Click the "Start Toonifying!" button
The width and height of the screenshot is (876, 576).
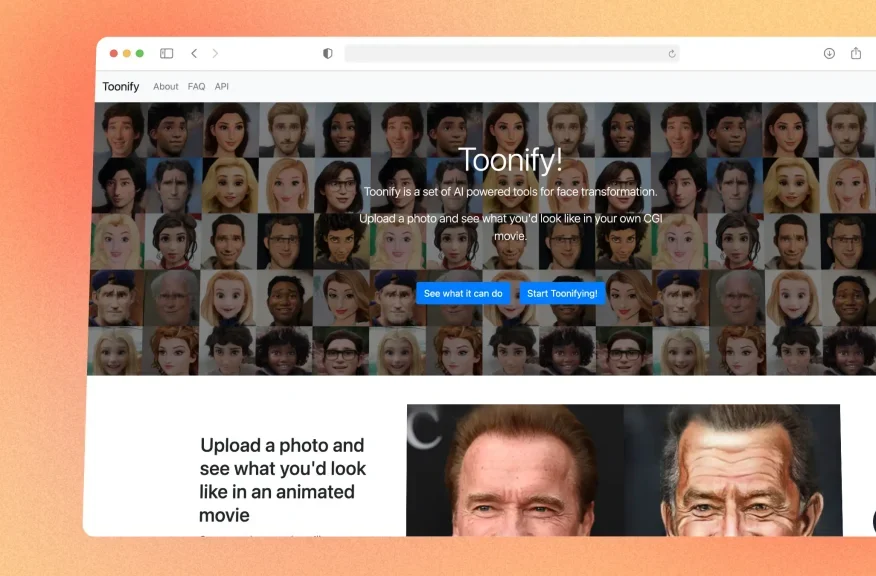point(562,293)
